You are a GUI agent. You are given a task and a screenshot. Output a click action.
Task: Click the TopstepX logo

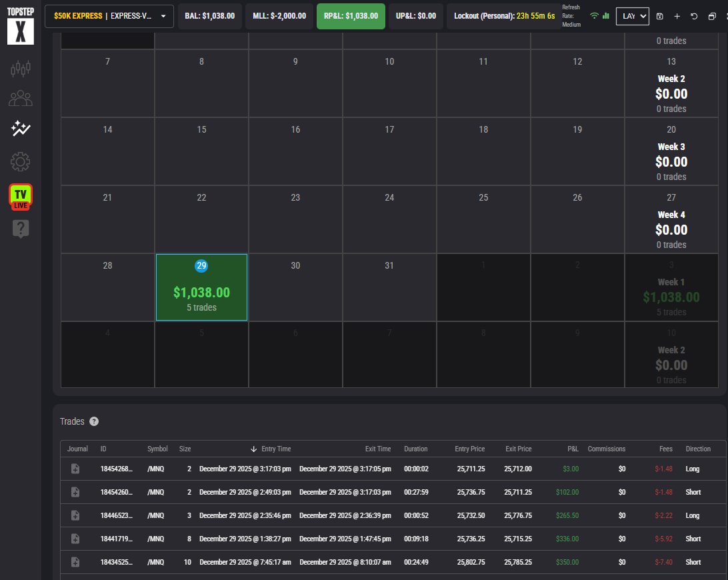21,25
